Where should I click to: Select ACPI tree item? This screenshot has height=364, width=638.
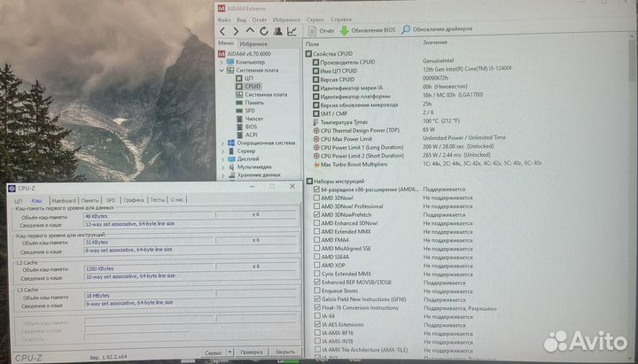click(x=246, y=135)
